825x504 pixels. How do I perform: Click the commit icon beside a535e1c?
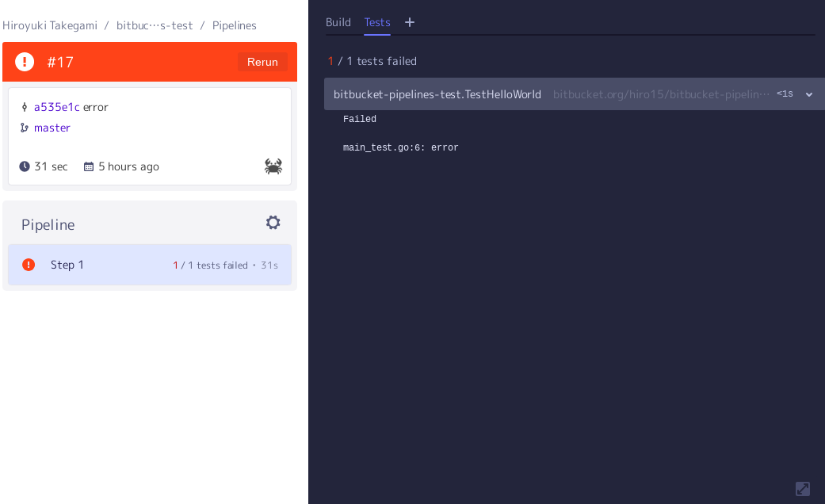[x=25, y=107]
